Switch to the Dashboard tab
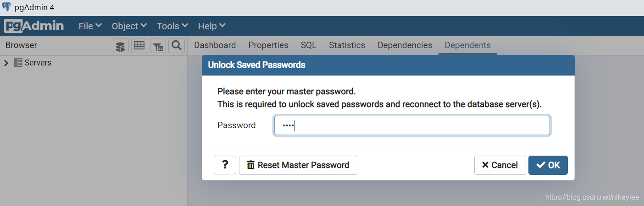Screen dimensions: 644x206 pyautogui.click(x=215, y=45)
